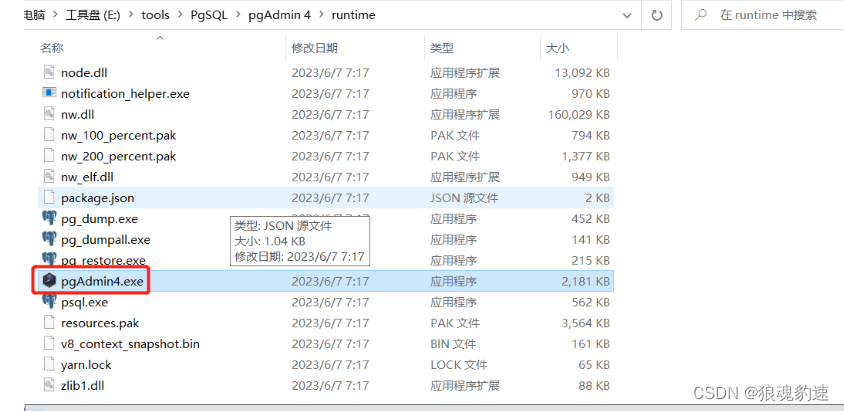
Task: Select the v8_context_snapshot.bin file icon
Action: [49, 344]
